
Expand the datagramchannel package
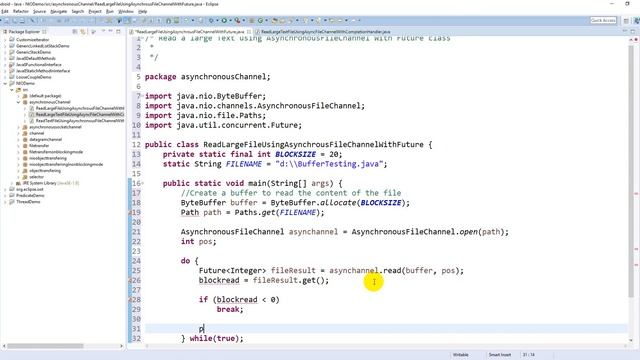pyautogui.click(x=18, y=140)
